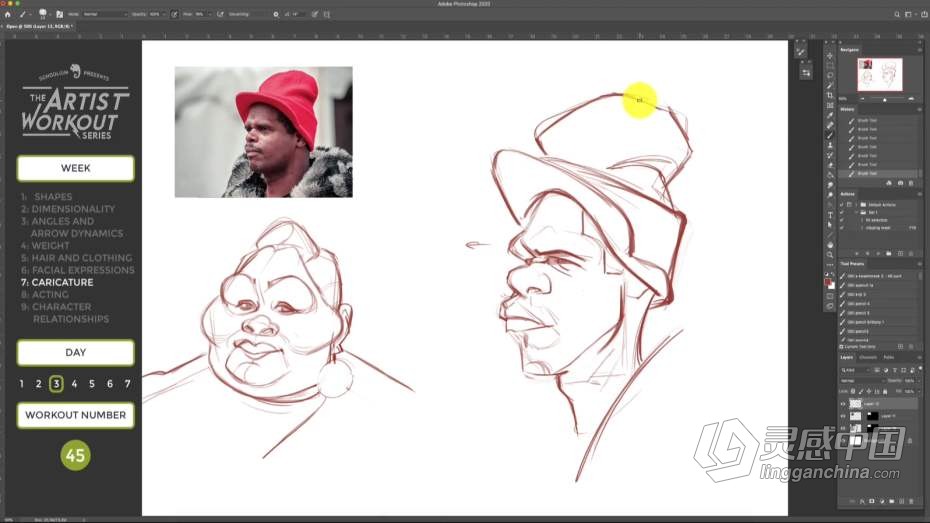Toggle airbrush build-up effects
Screen dimensions: 930x523
click(221, 14)
